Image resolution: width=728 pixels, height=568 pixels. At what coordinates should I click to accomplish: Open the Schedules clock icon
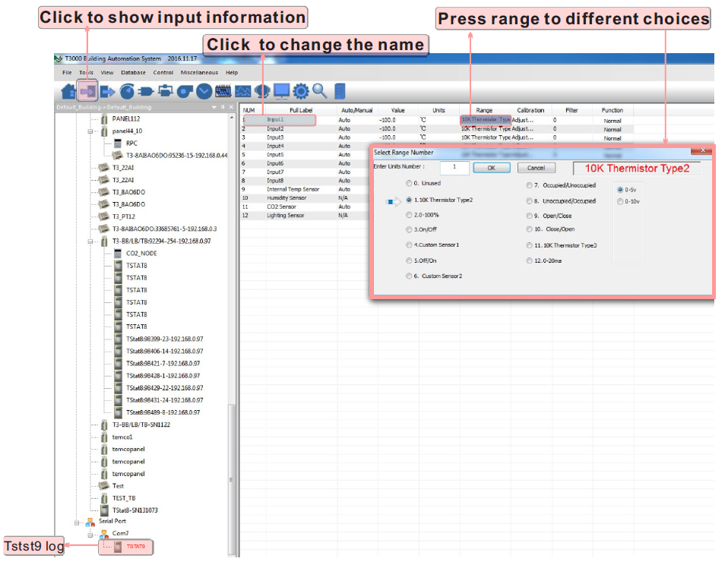coord(204,91)
